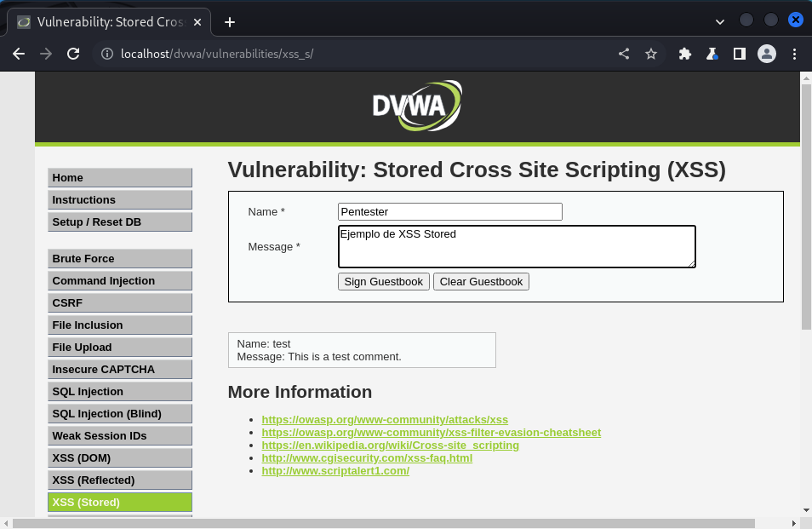Screen dimensions: 812x529
Task: Click the scroll down arrow
Action: 806,510
